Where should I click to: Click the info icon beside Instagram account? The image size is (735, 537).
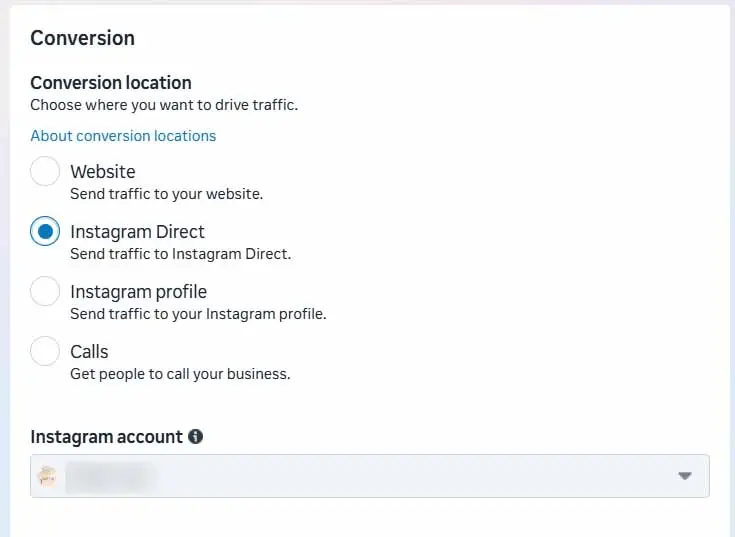[195, 437]
